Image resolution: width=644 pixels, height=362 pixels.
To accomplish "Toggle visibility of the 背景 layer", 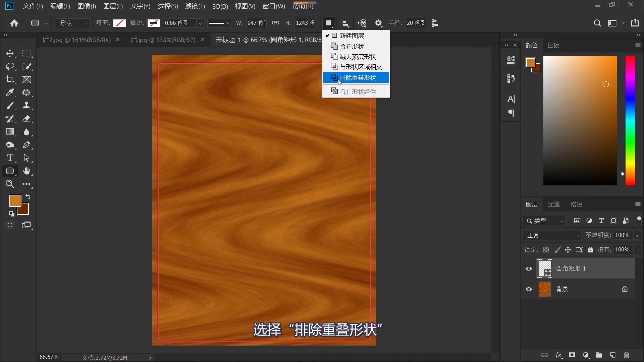I will (529, 289).
